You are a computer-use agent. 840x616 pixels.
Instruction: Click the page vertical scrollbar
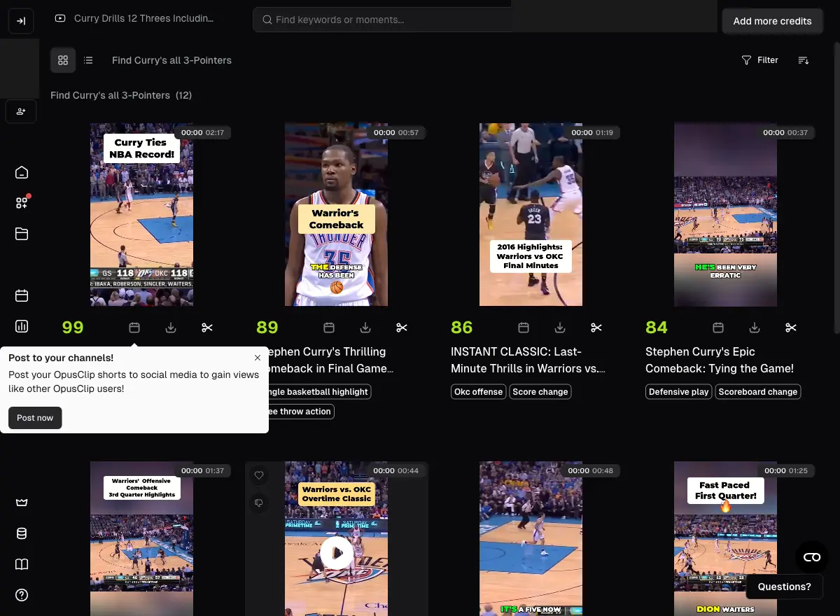[836, 189]
